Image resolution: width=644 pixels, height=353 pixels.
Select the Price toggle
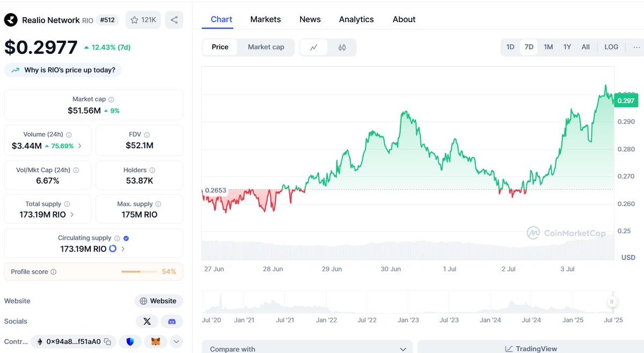point(220,47)
